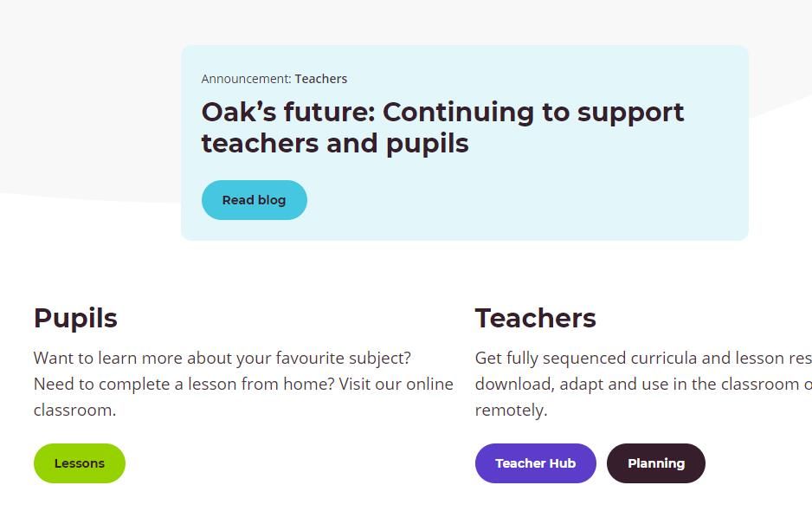Click the word "classroom." under Pupils

pos(74,410)
